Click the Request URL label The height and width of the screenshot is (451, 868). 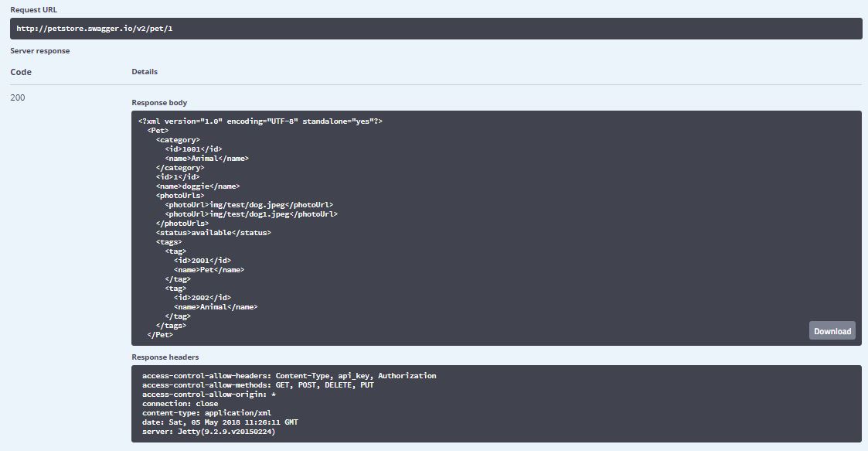tap(33, 10)
